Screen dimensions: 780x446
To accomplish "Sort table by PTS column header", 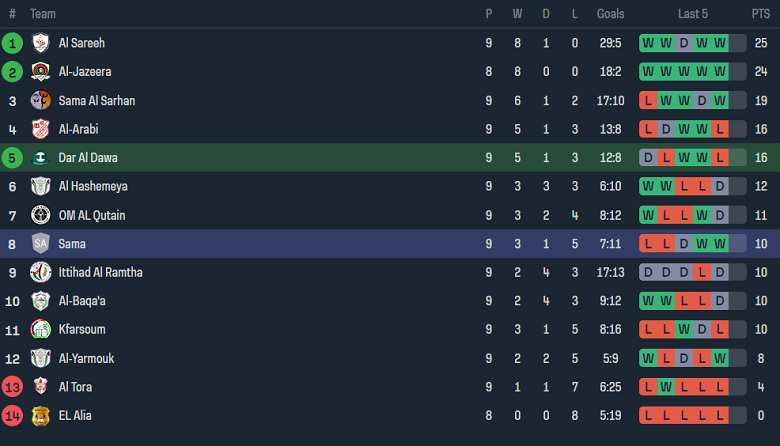I will 761,14.
